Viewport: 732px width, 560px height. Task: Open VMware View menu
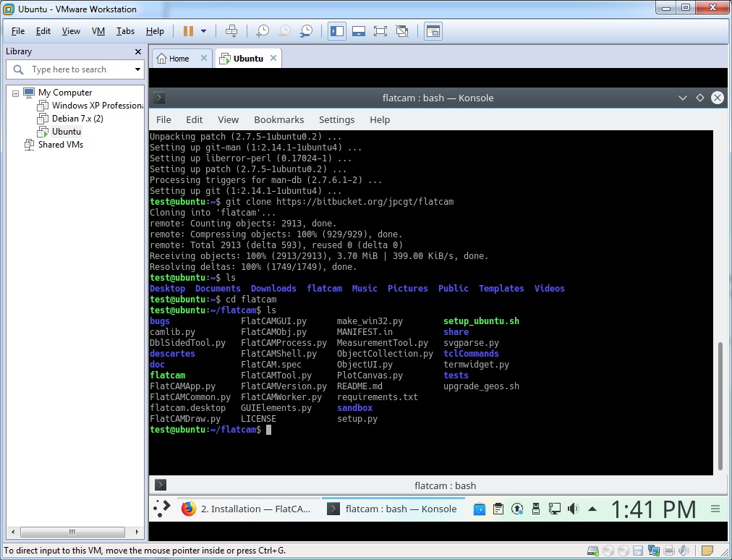tap(71, 31)
